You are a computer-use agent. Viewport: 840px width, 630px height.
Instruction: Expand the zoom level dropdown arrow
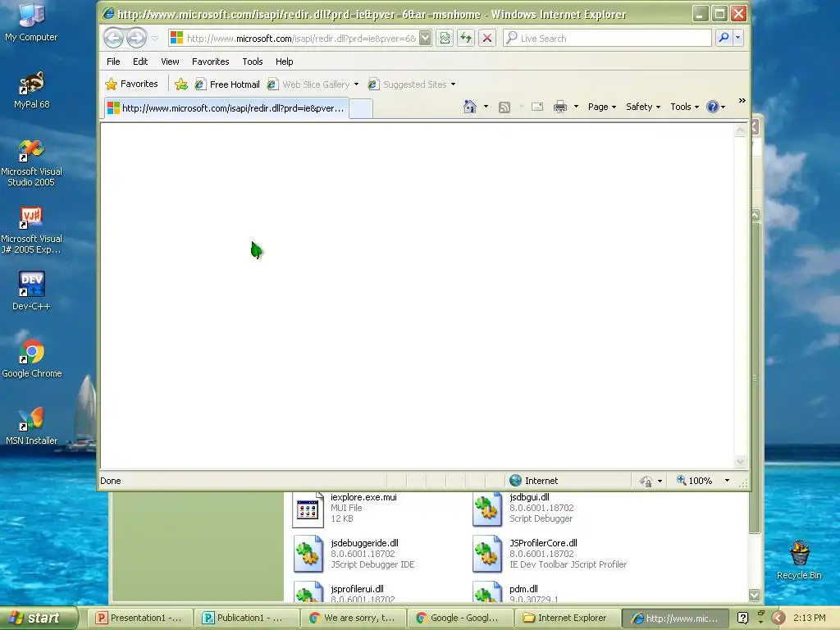(x=727, y=481)
